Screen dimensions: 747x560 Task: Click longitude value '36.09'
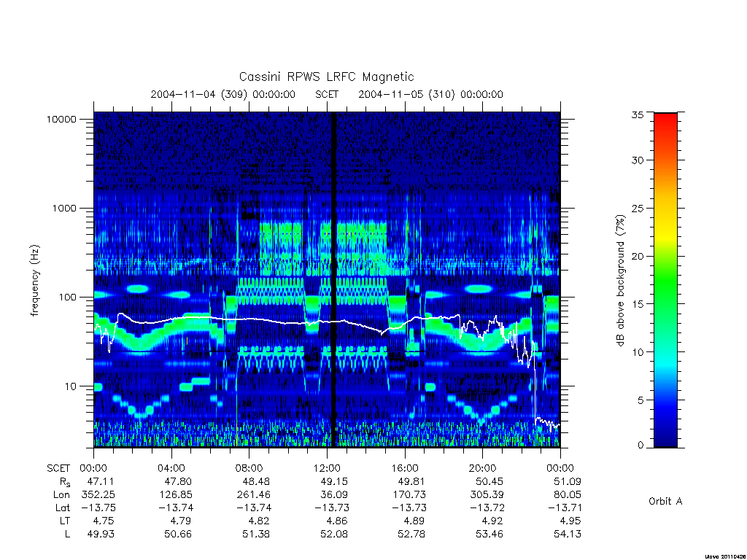(334, 495)
